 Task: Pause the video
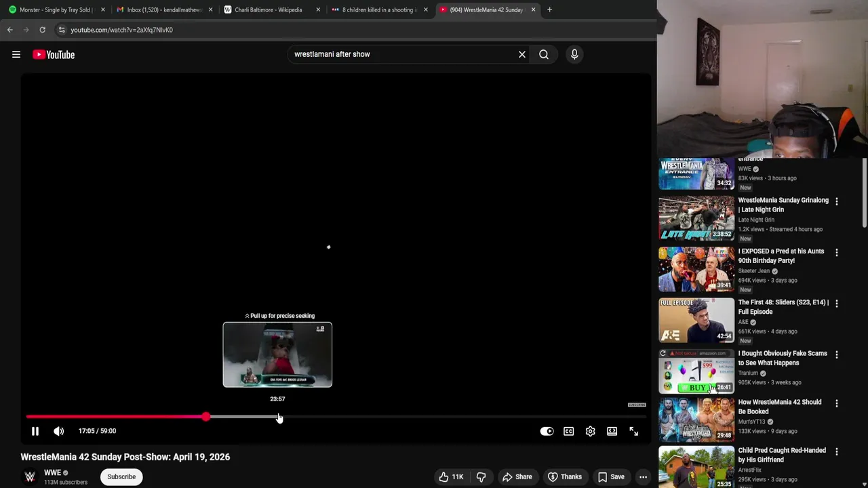(x=35, y=431)
